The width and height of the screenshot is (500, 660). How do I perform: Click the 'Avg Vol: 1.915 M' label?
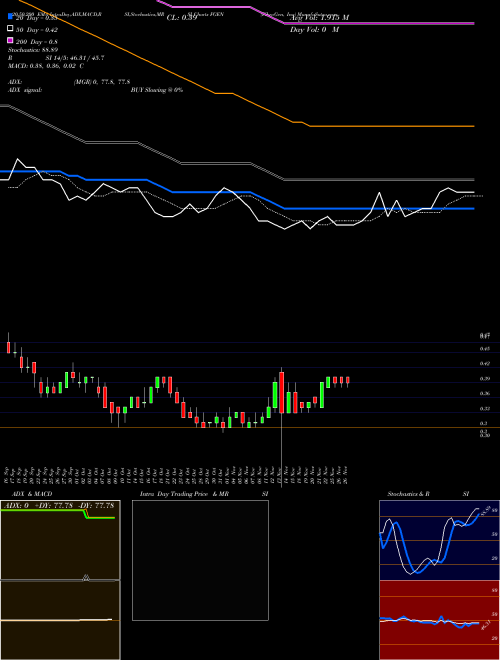click(319, 18)
